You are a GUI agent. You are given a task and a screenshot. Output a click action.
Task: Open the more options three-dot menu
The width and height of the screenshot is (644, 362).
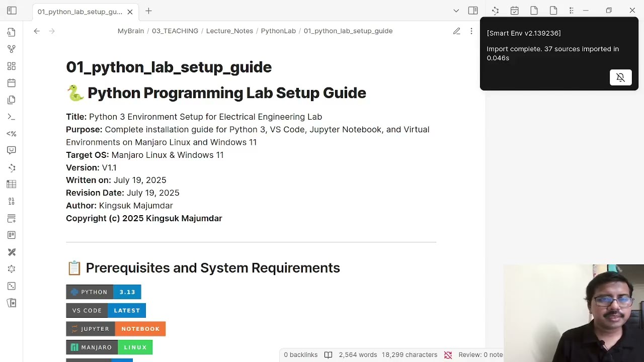click(x=471, y=31)
